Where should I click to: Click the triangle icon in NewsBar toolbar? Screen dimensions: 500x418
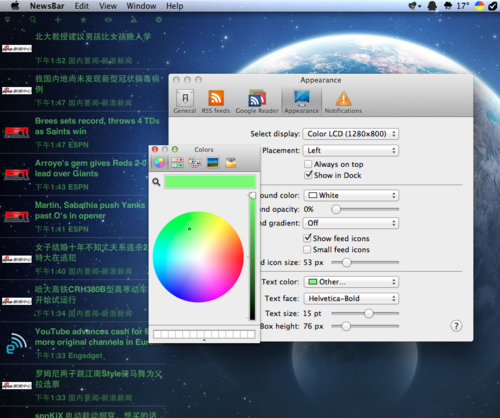(x=134, y=20)
